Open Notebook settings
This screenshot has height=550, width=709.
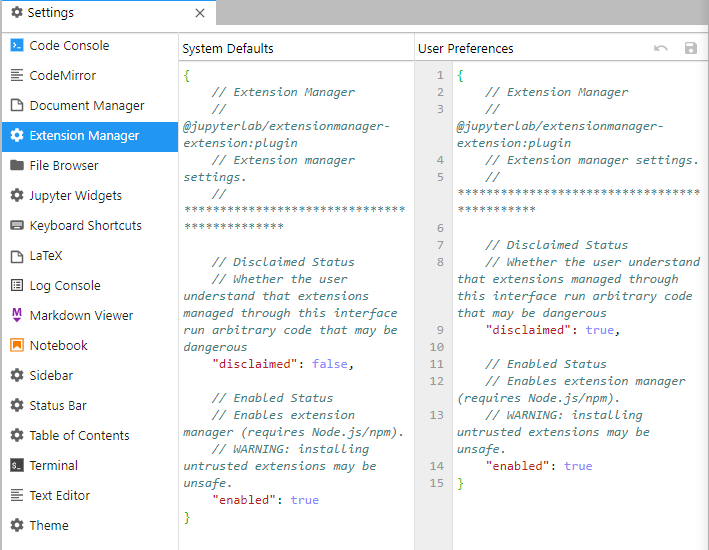point(90,346)
